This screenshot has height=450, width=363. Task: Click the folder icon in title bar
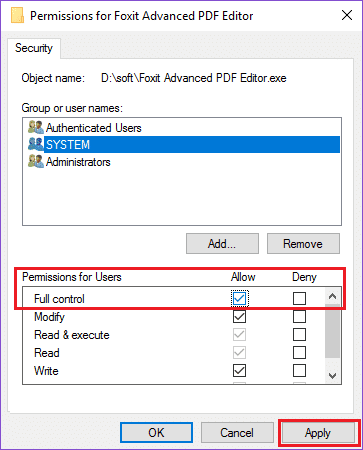tap(17, 15)
